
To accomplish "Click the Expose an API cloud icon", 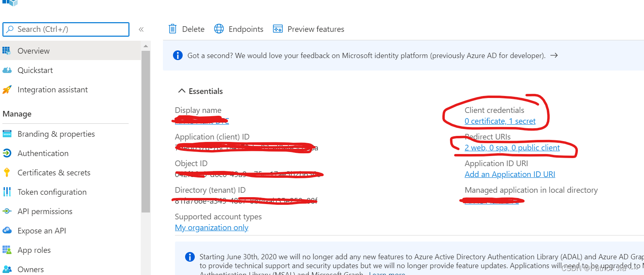I will point(7,231).
